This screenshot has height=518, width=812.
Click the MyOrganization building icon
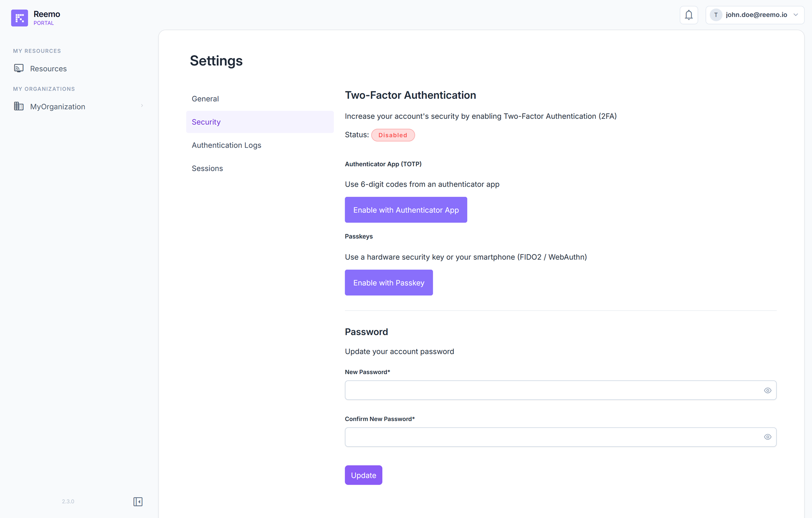click(19, 106)
